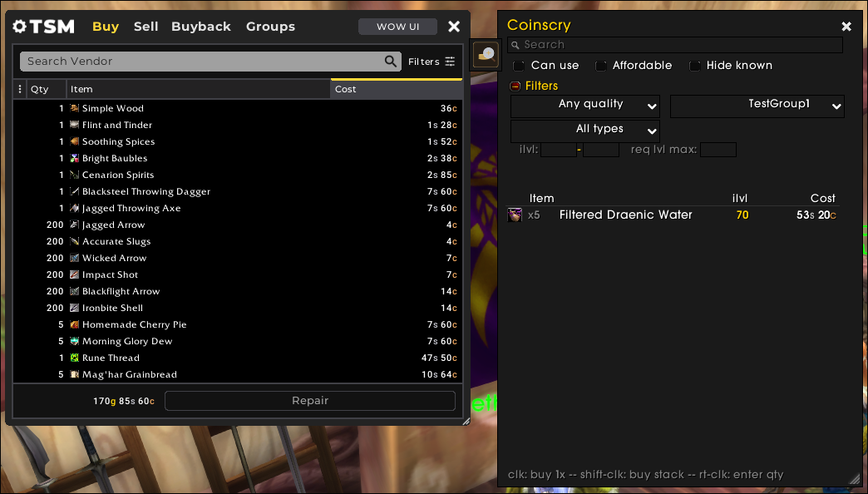Viewport: 868px width, 494px height.
Task: Switch to the Buy tab
Action: (x=106, y=27)
